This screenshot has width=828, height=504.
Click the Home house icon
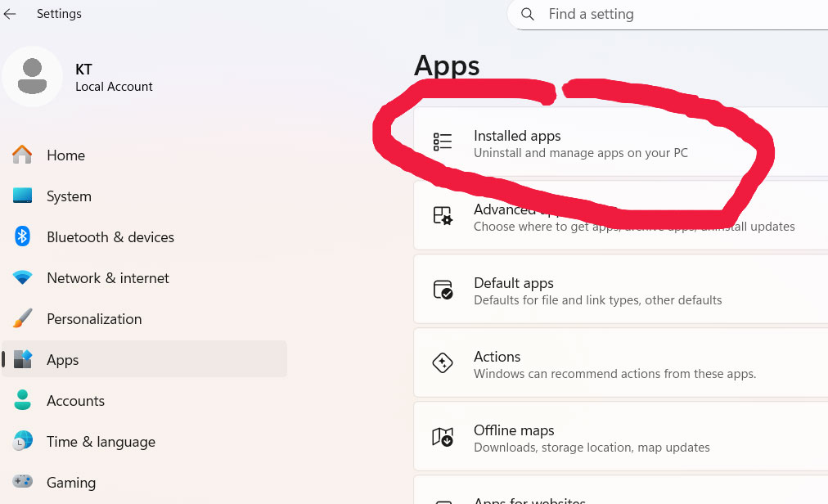[x=22, y=155]
